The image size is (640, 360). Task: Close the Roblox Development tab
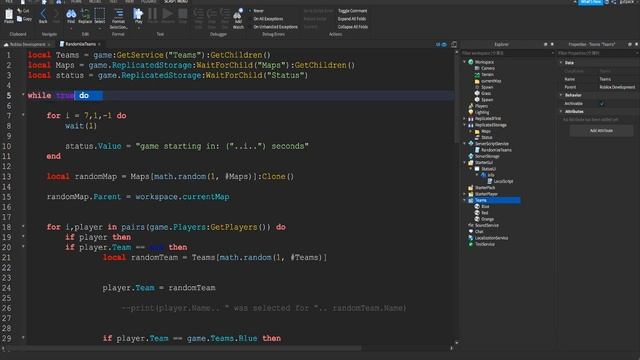pyautogui.click(x=49, y=44)
